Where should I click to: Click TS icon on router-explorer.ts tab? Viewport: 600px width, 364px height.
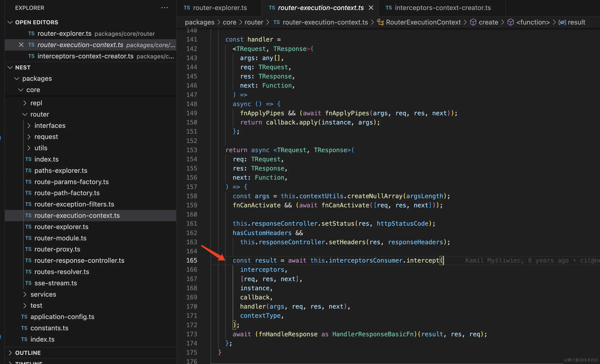187,8
